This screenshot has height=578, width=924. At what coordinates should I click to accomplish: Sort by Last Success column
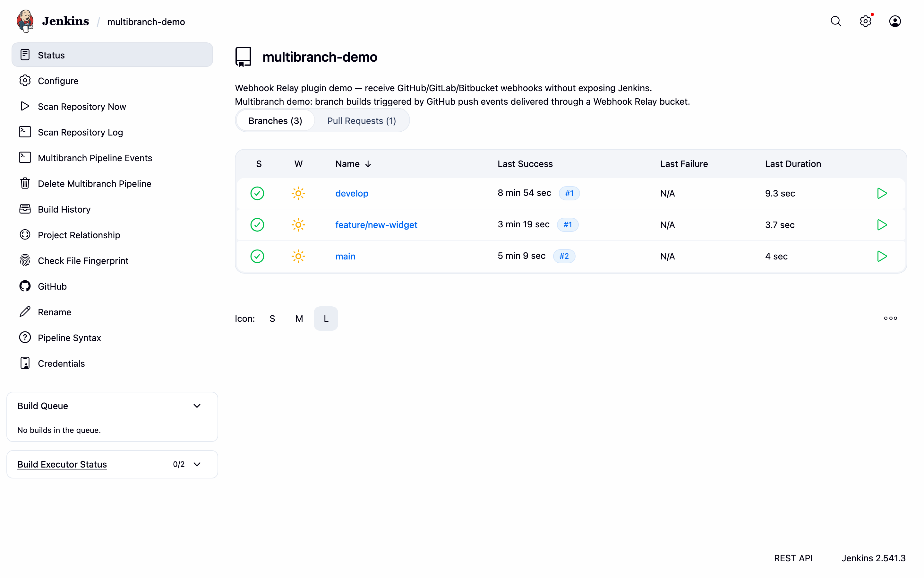click(525, 164)
